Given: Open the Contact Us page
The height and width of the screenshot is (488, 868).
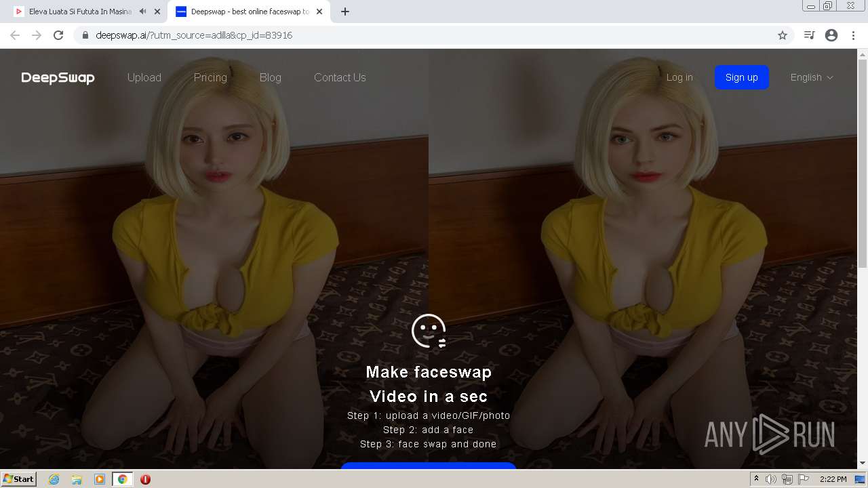Looking at the screenshot, I should tap(340, 77).
